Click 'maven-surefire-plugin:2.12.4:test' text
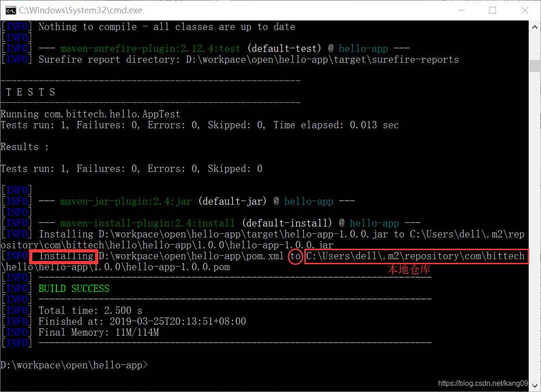Screen dimensions: 541x392 [x=150, y=49]
